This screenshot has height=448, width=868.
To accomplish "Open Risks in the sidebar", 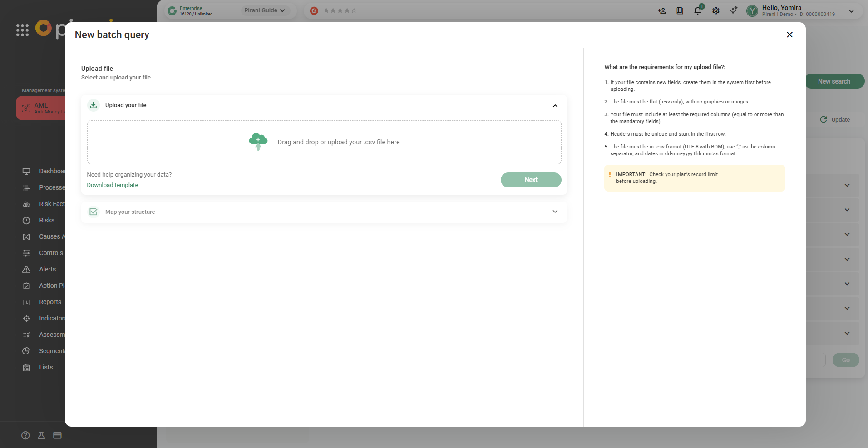I will tap(46, 220).
